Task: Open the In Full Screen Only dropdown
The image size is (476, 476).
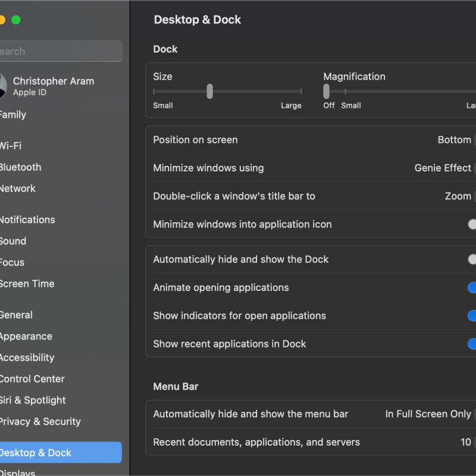Action: pos(430,414)
